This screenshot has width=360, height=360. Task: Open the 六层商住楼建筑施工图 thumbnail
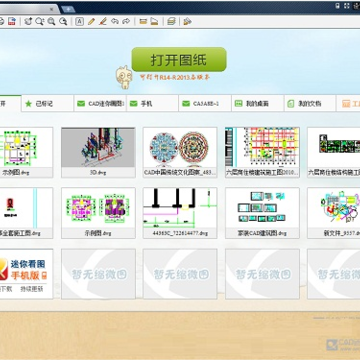click(262, 152)
